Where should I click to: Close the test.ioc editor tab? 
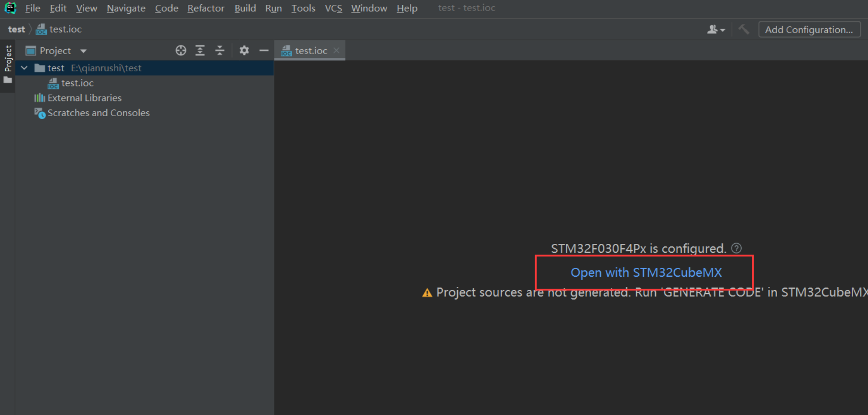coord(337,50)
